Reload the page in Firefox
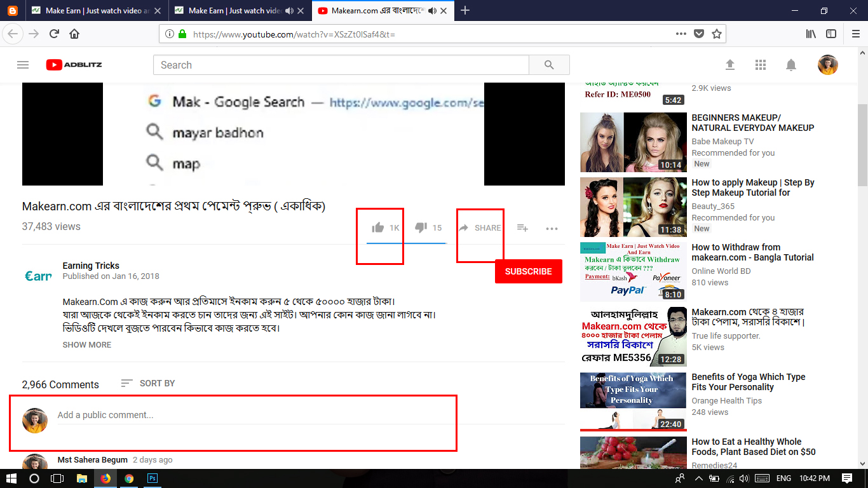868x488 pixels. [55, 34]
